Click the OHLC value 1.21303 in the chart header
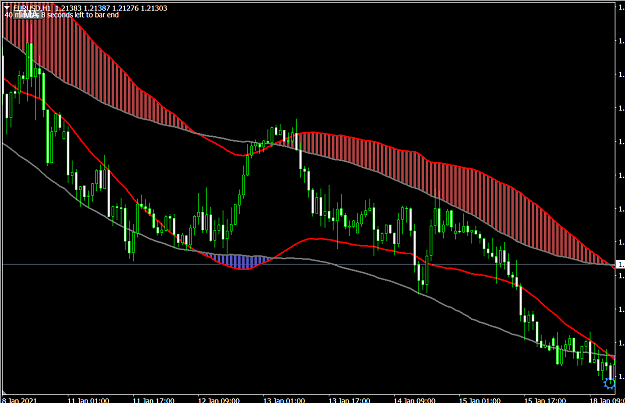 153,8
